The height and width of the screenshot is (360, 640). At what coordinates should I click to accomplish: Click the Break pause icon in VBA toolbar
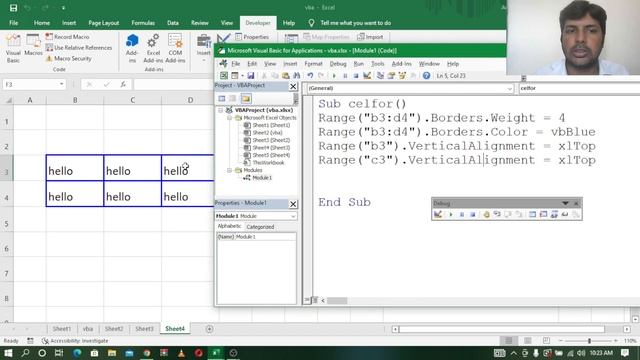[x=345, y=76]
